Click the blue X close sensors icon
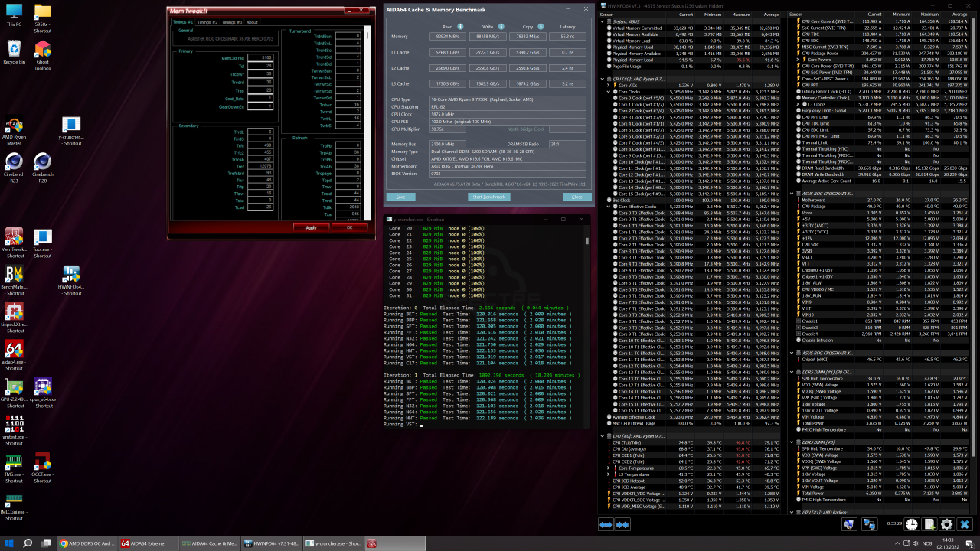 [x=965, y=524]
